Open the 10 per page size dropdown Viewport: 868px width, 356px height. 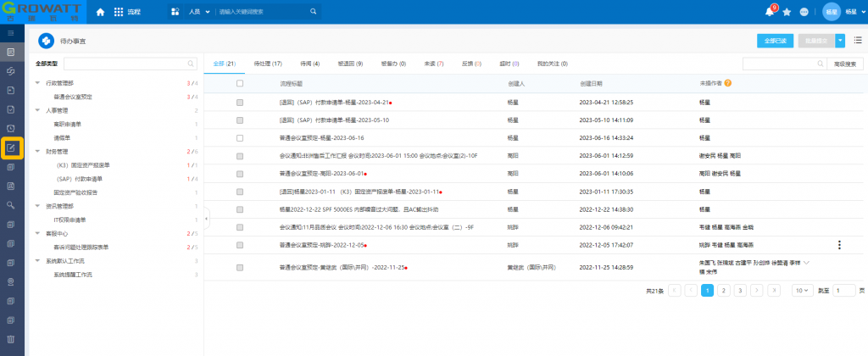[802, 290]
